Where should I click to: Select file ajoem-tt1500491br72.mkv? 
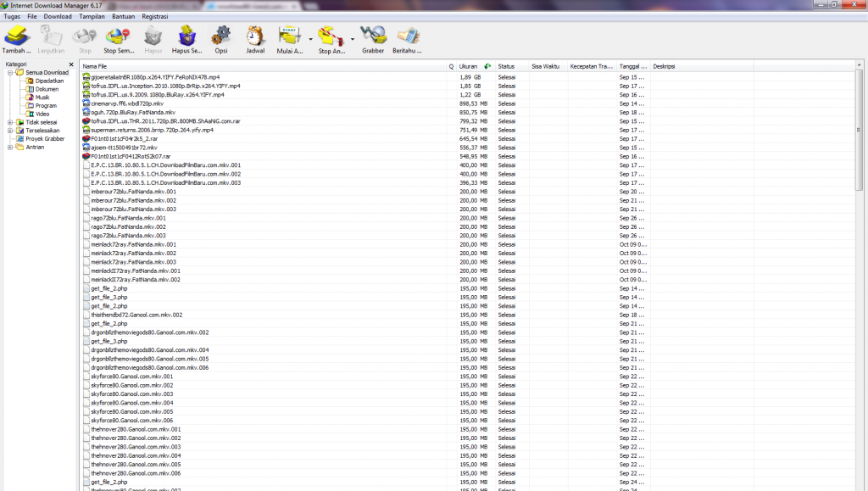point(124,148)
